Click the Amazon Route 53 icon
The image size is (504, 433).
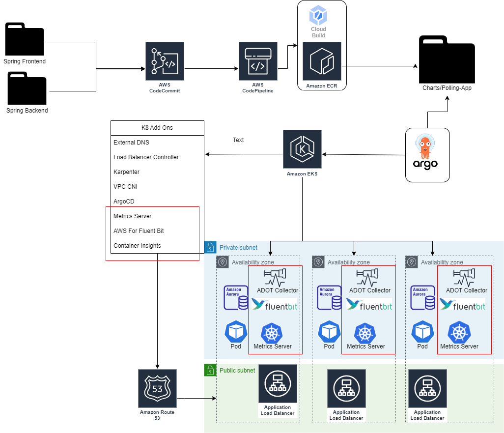tap(157, 389)
